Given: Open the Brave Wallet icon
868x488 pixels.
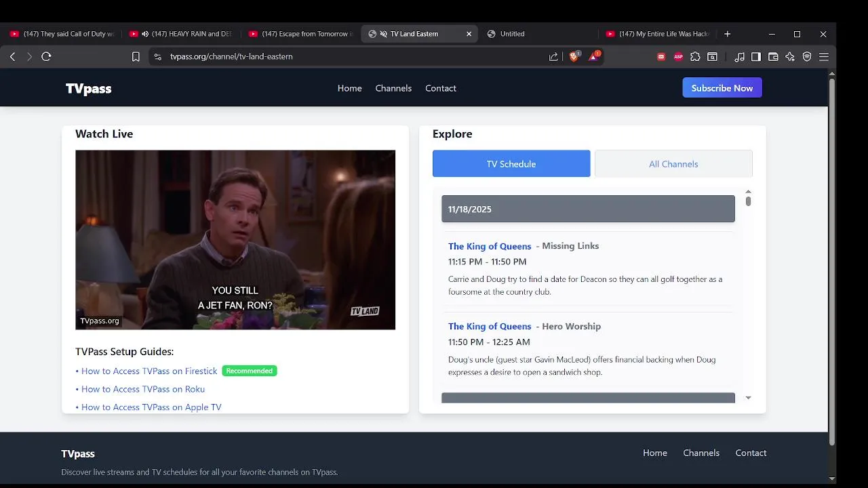Looking at the screenshot, I should coord(773,57).
